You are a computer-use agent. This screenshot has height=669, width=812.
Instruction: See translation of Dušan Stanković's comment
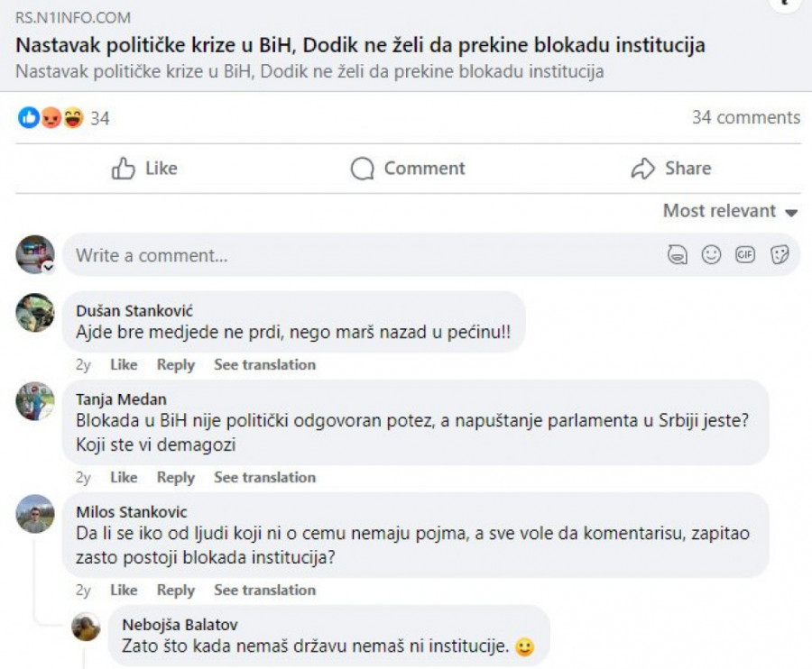click(264, 364)
